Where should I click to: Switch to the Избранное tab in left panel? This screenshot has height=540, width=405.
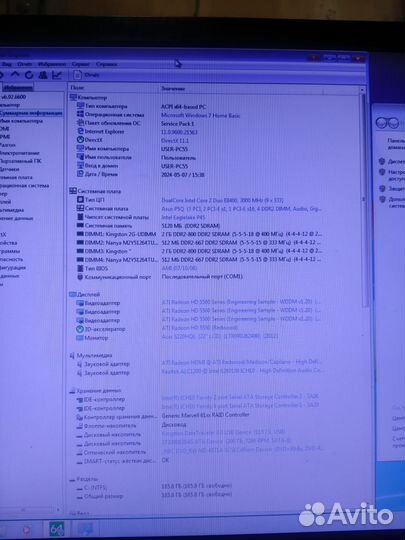click(x=19, y=87)
